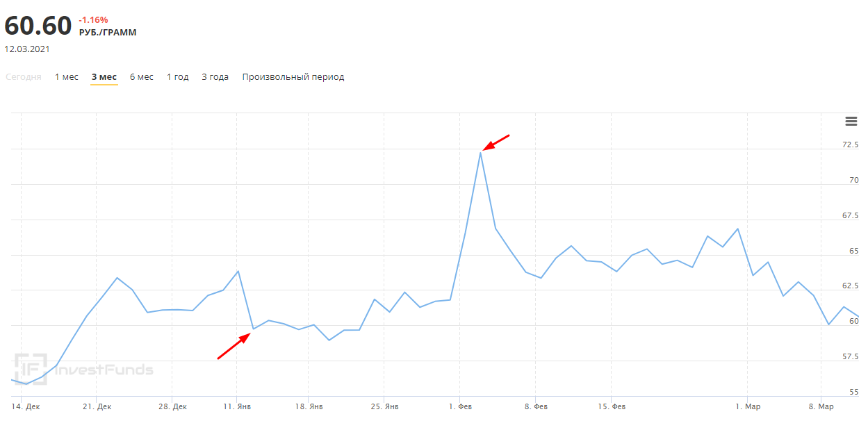Click the date 12.03.2021

(x=27, y=49)
